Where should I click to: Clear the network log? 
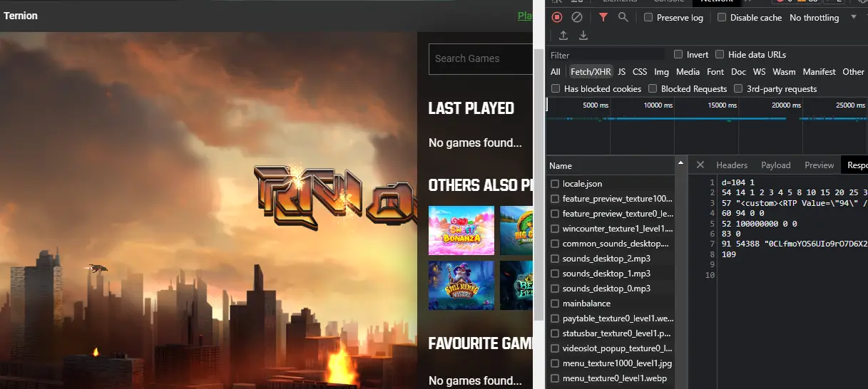[577, 17]
